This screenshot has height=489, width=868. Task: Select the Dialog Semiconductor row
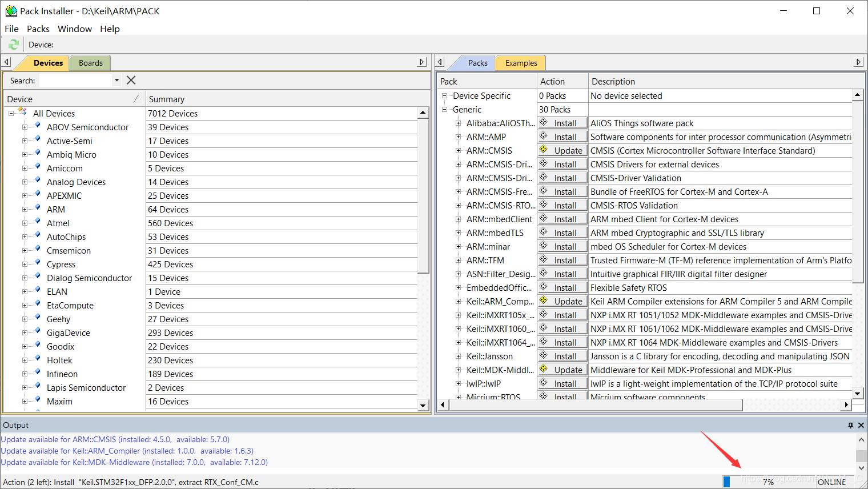click(x=89, y=278)
